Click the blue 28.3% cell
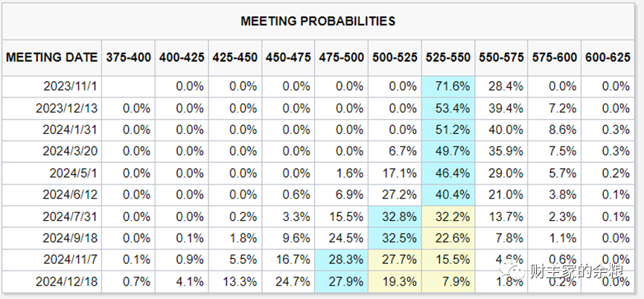Viewport: 644px width, 299px height. [341, 260]
